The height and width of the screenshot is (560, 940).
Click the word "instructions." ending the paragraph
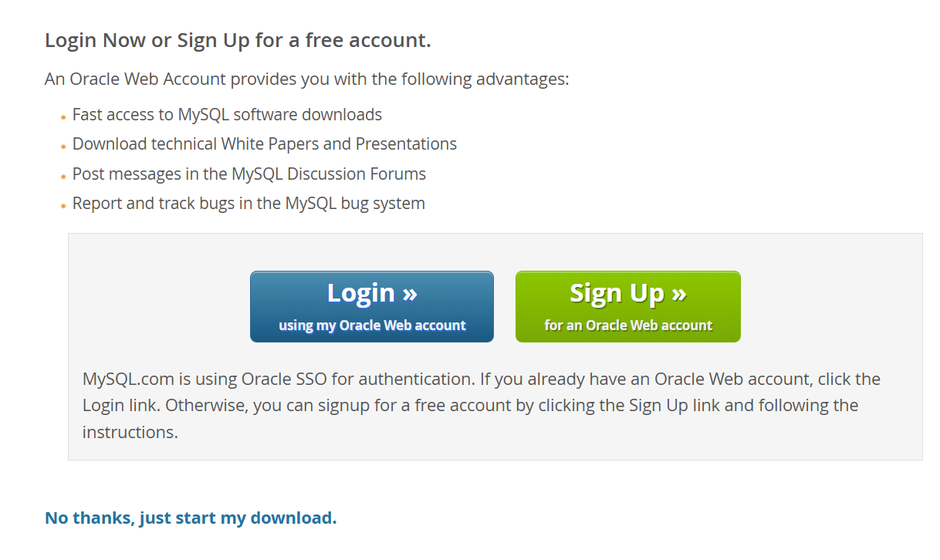[130, 432]
